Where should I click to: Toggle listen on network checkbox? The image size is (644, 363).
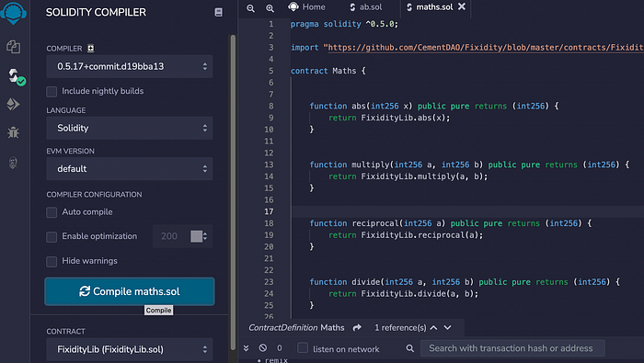point(303,347)
